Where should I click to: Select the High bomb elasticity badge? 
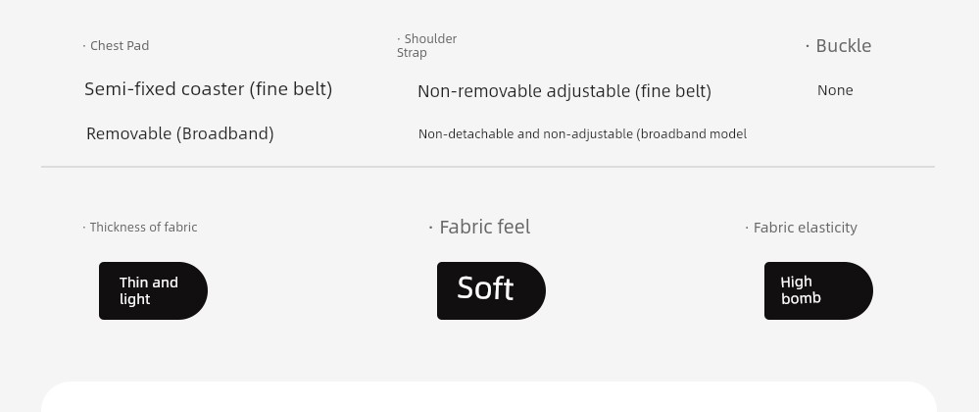[818, 290]
